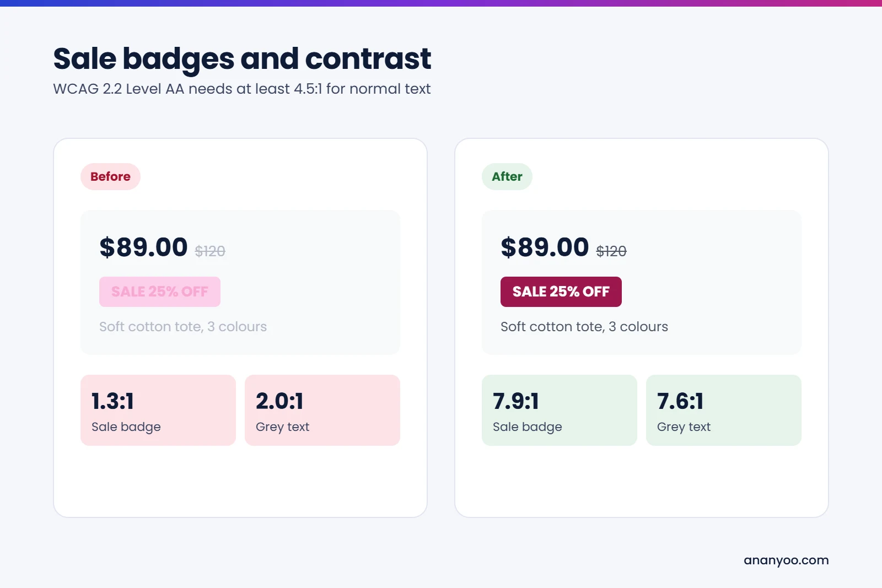Select the 7.6:1 Grey text stat tile

[724, 410]
